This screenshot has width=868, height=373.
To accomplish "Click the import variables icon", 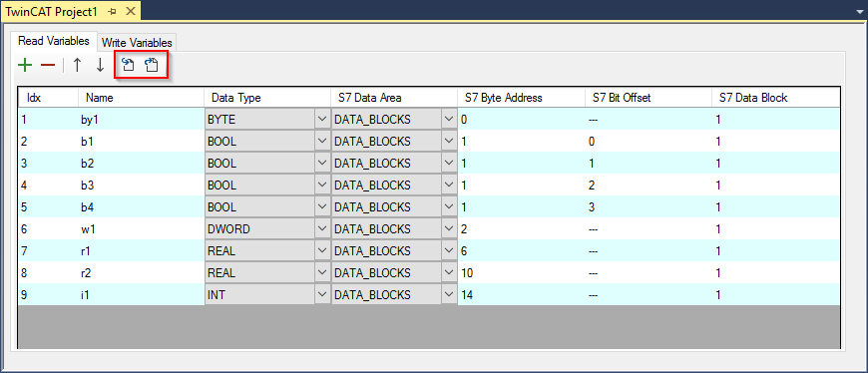I will click(x=128, y=65).
